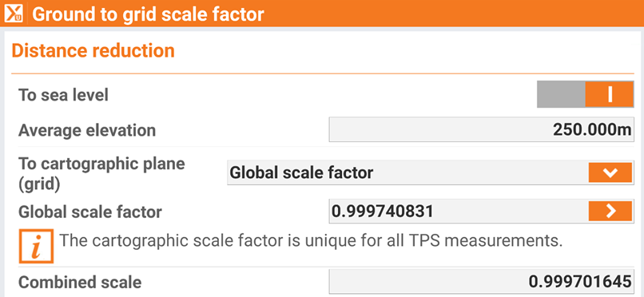Click the Distance reduction section header
The width and height of the screenshot is (644, 297).
pos(93,50)
